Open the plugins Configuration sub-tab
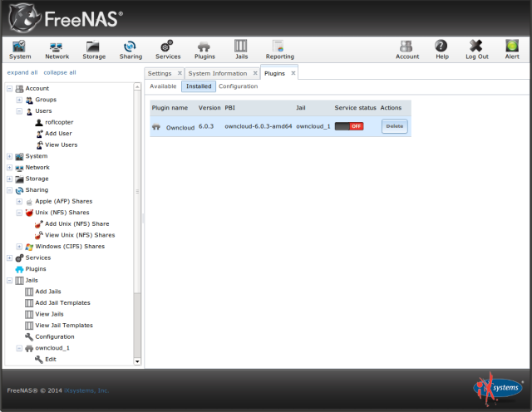The width and height of the screenshot is (532, 412). 239,86
